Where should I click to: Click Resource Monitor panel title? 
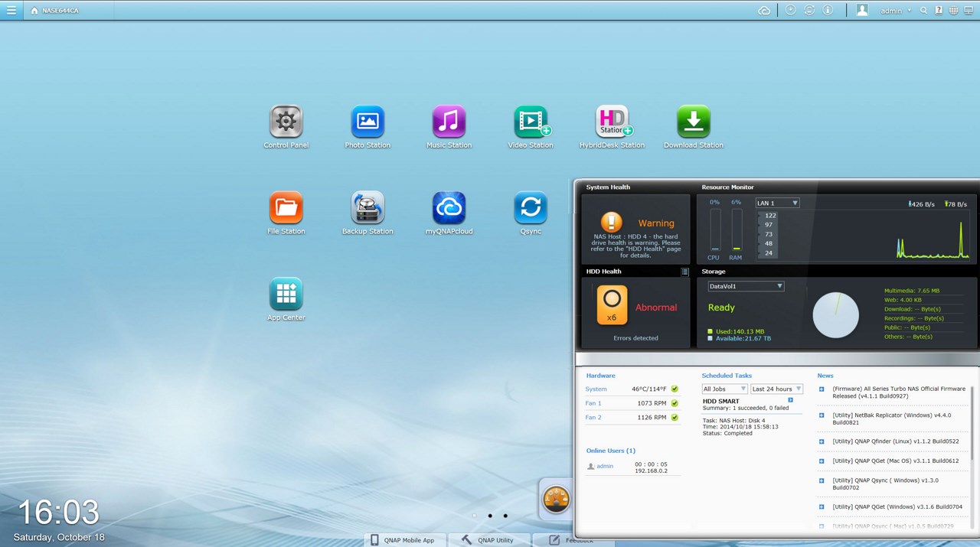[x=727, y=187]
